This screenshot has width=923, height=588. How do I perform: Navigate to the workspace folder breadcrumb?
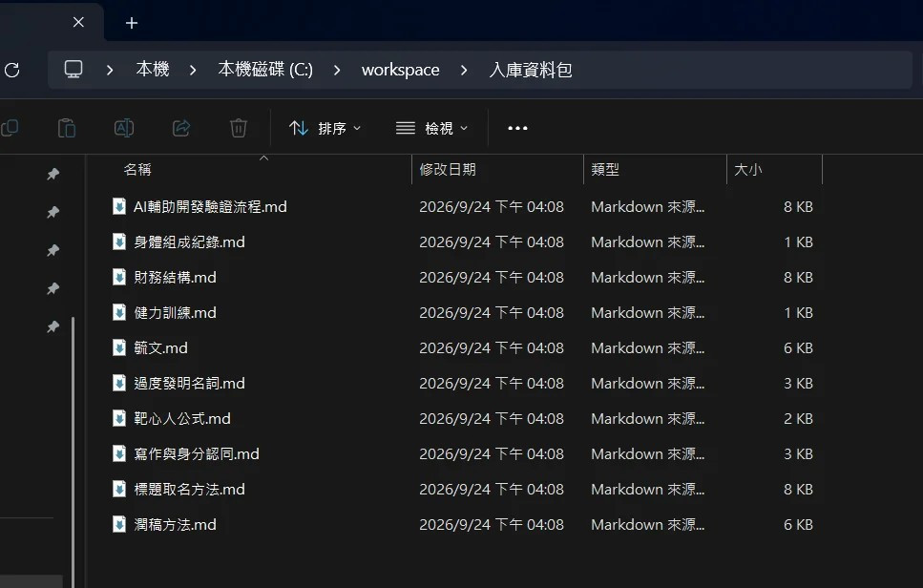(400, 70)
